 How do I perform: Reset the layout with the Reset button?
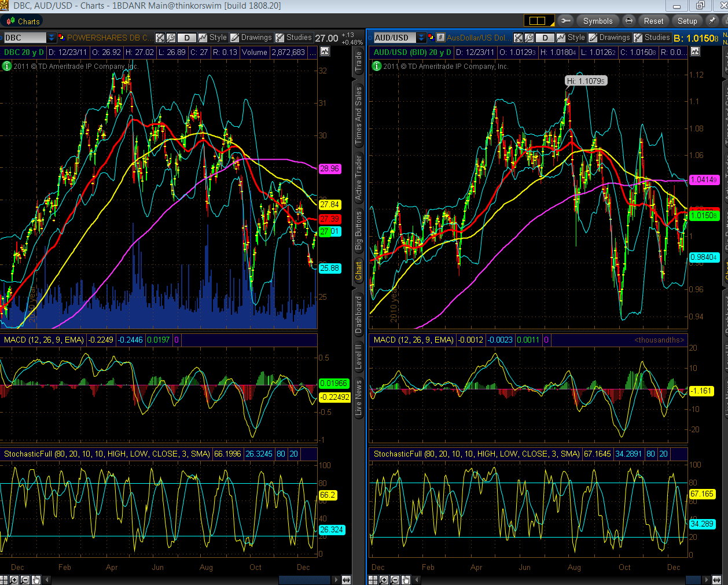tap(653, 21)
